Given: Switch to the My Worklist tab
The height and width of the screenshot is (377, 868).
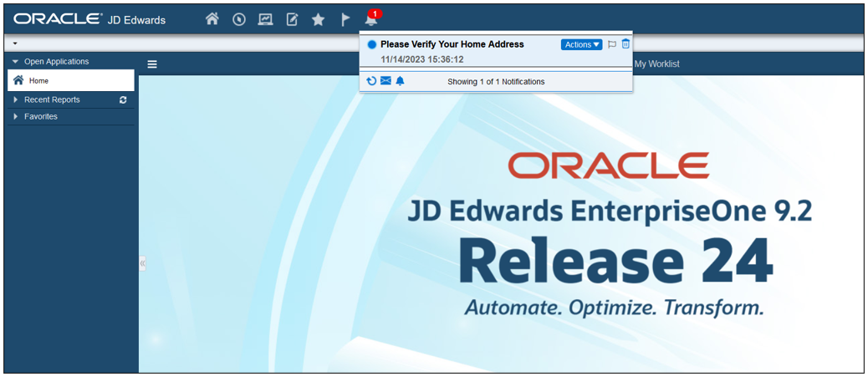Looking at the screenshot, I should 656,64.
